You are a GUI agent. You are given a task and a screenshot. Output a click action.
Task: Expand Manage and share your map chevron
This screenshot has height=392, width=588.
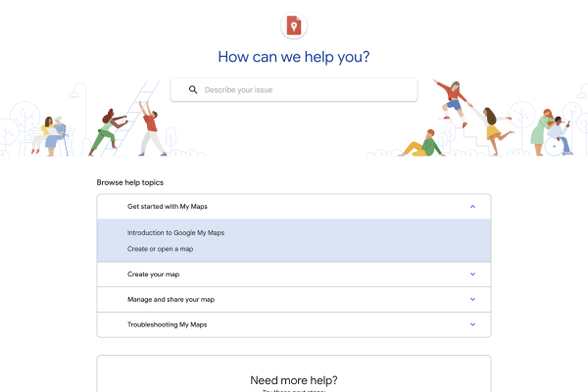[x=472, y=299]
